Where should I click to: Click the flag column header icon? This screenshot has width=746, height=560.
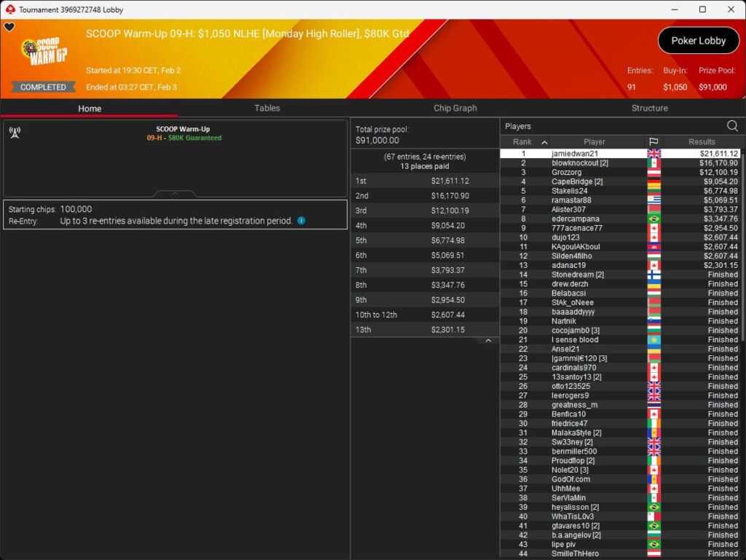coord(653,142)
